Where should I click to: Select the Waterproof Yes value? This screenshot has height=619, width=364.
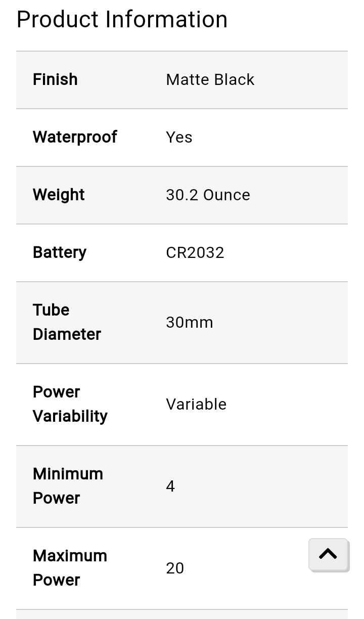tap(179, 137)
